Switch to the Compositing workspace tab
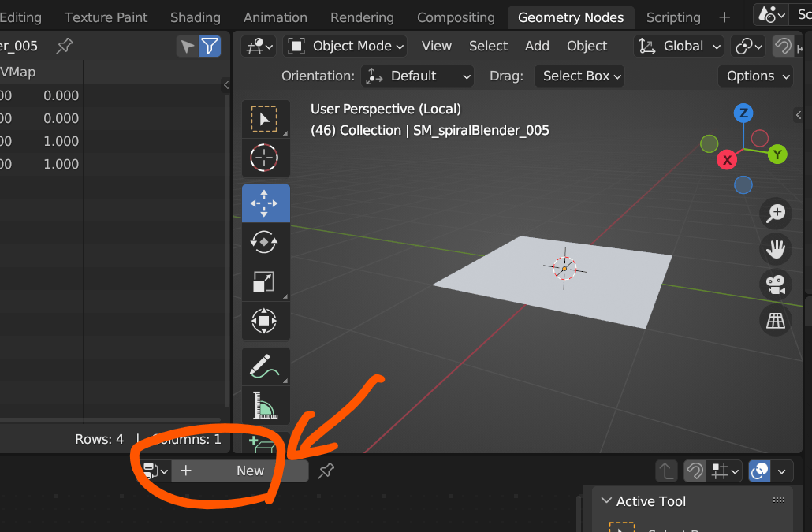Screen dimensions: 812x532 pos(456,17)
